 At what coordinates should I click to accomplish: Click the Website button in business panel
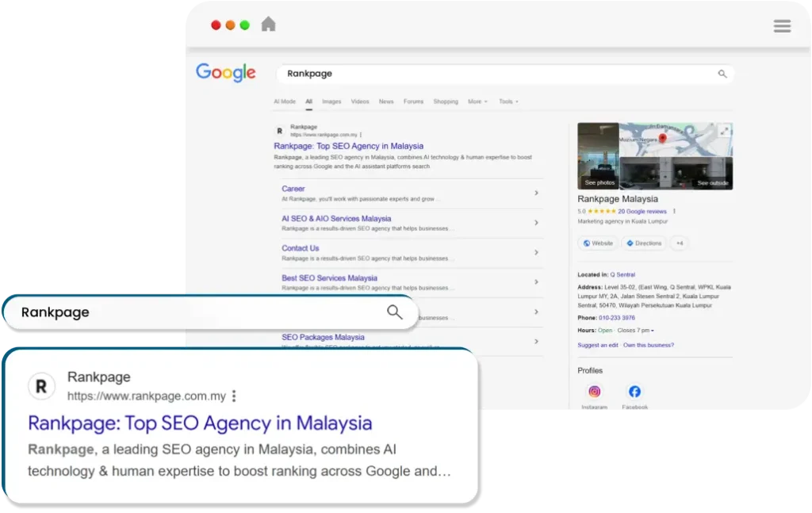coord(598,243)
